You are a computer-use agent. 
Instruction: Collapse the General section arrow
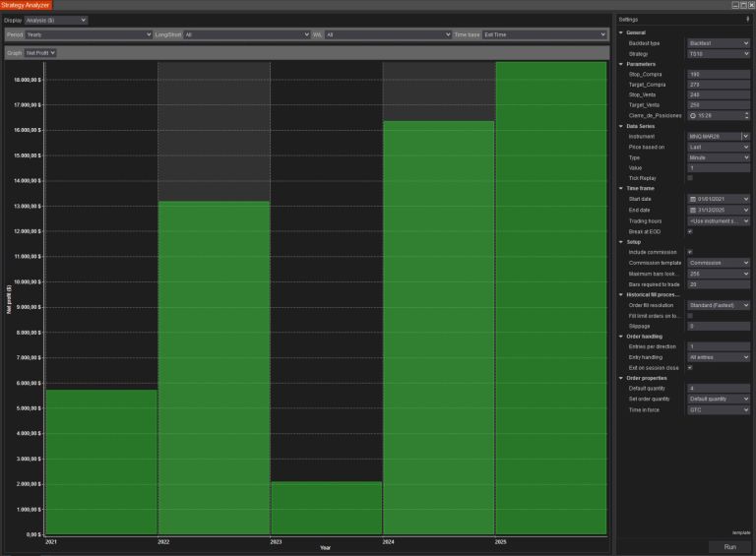point(621,32)
